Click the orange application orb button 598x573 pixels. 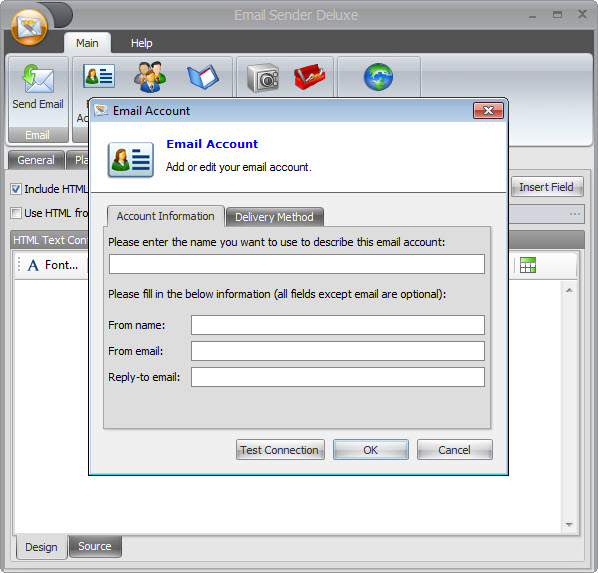click(x=29, y=27)
